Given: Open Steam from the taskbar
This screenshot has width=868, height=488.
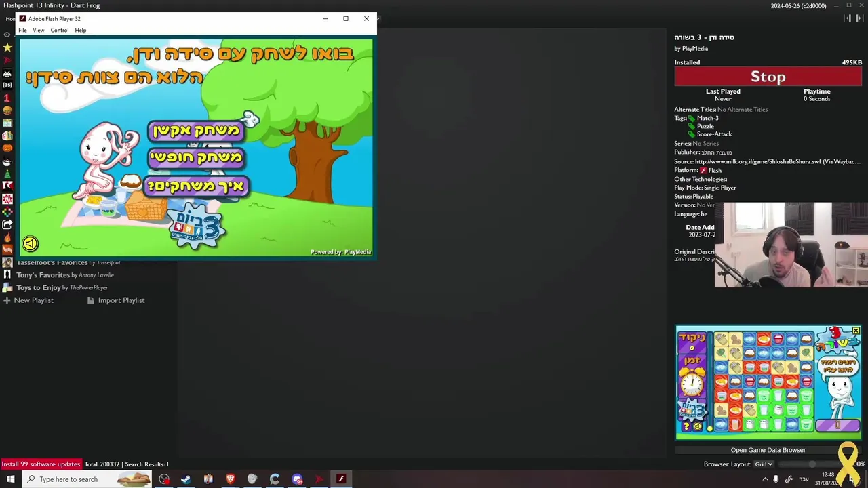Looking at the screenshot, I should (186, 479).
